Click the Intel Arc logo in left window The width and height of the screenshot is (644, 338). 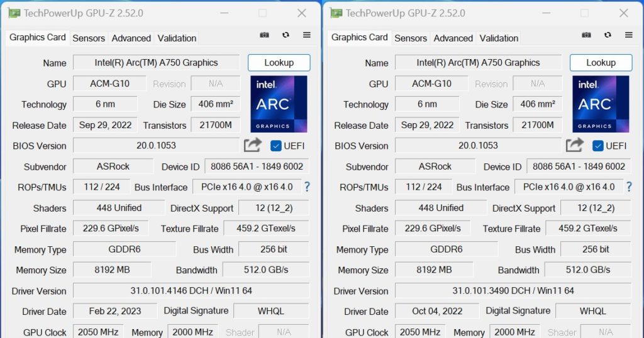point(279,104)
